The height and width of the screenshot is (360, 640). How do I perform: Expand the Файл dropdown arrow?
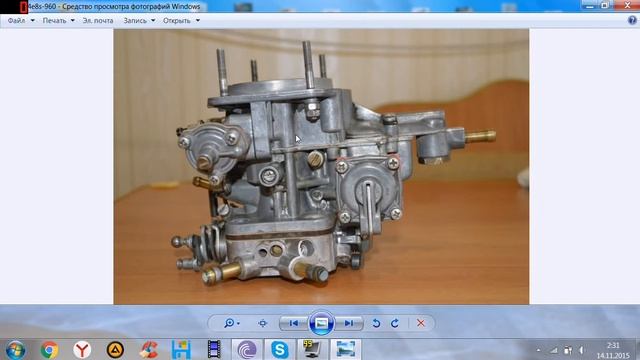coord(33,20)
